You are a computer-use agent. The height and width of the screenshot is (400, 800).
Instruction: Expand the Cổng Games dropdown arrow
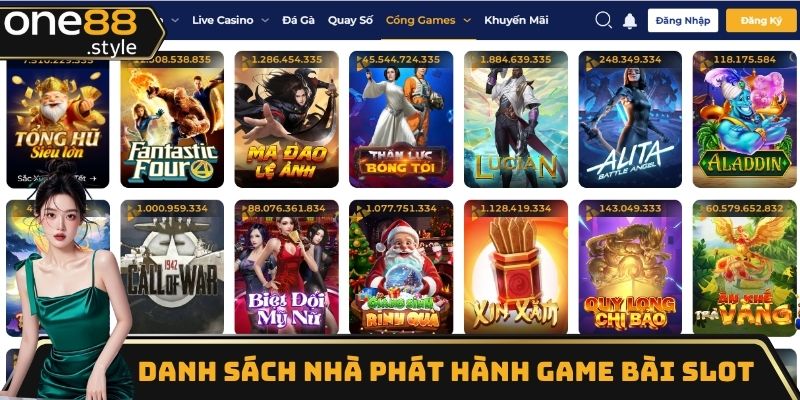click(x=467, y=20)
